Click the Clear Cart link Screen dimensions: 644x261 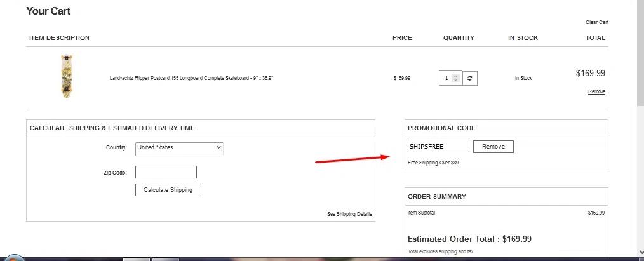[596, 22]
